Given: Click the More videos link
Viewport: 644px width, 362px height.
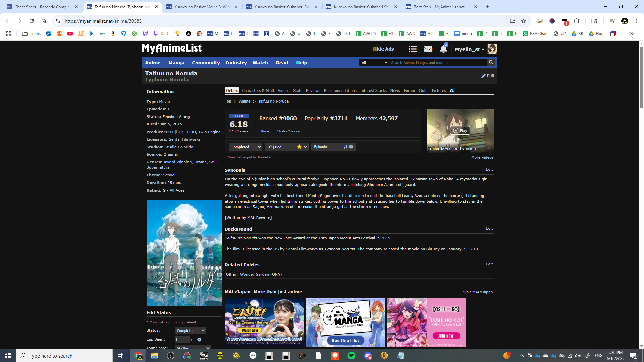Looking at the screenshot, I should (482, 157).
